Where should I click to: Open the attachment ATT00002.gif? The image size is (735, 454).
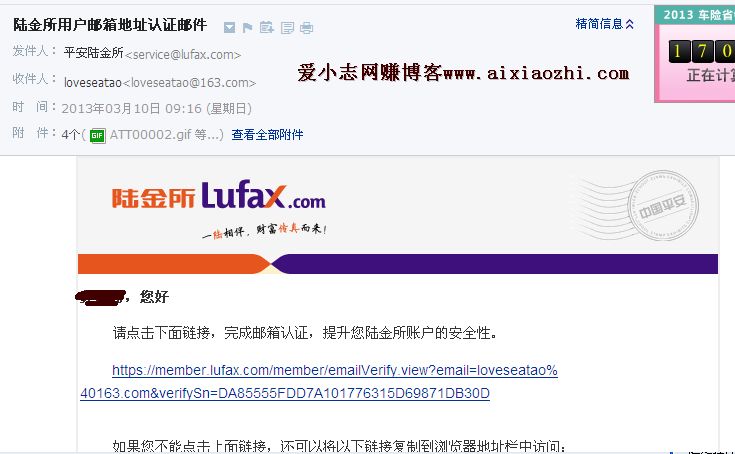pyautogui.click(x=150, y=135)
